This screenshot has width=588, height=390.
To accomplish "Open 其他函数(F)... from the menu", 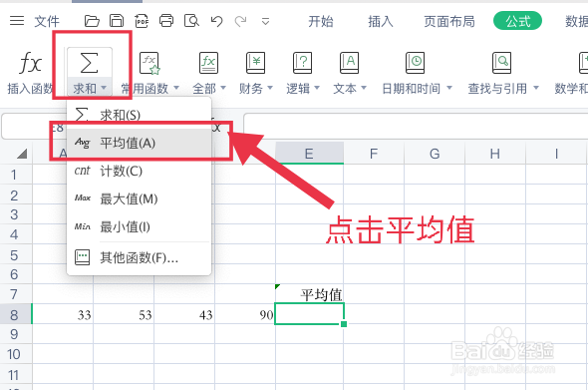I will [139, 257].
